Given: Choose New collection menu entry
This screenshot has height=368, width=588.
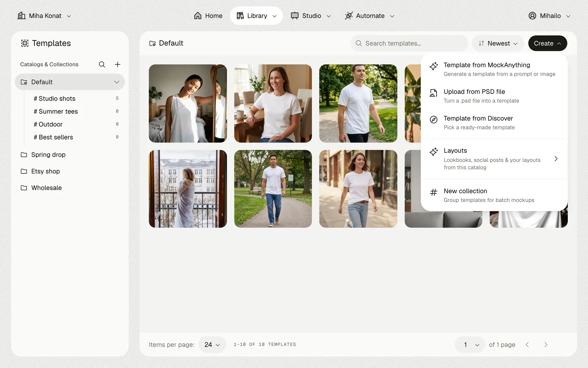Looking at the screenshot, I should click(x=494, y=195).
